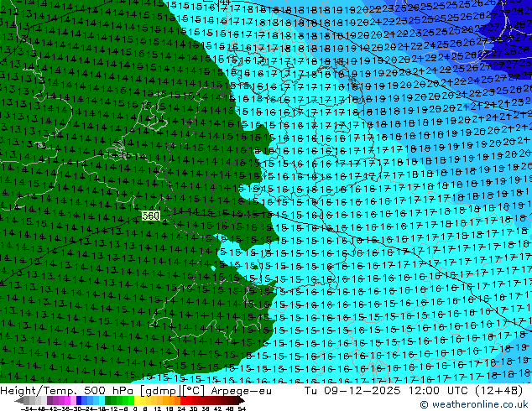532x411 pixels.
Task: Click the dark purple swatch in the legend
Action: point(50,401)
